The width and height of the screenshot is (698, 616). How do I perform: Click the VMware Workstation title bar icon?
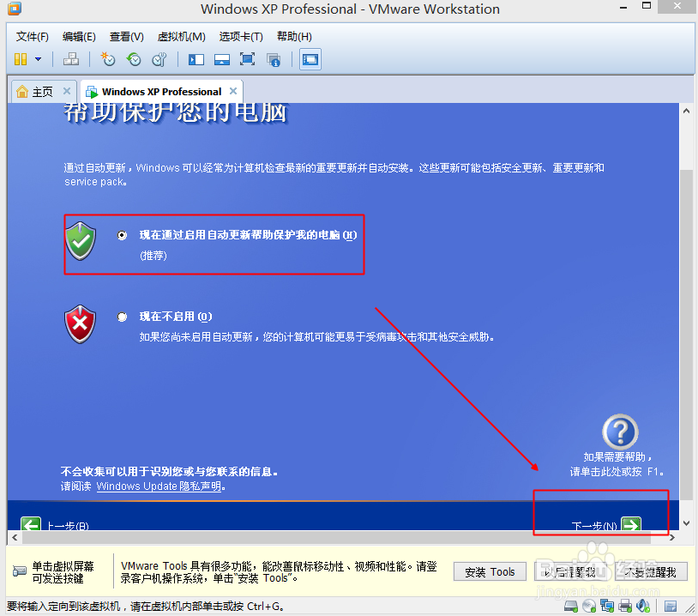click(15, 9)
